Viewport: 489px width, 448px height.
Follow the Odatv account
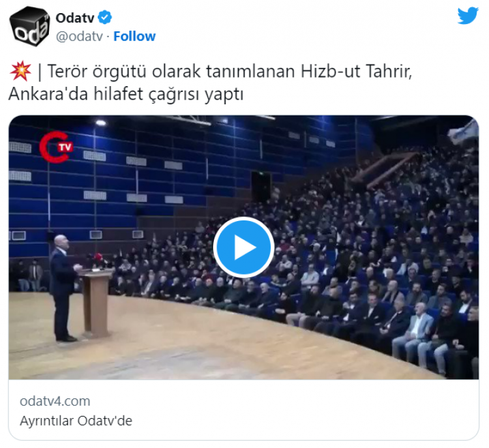click(134, 36)
